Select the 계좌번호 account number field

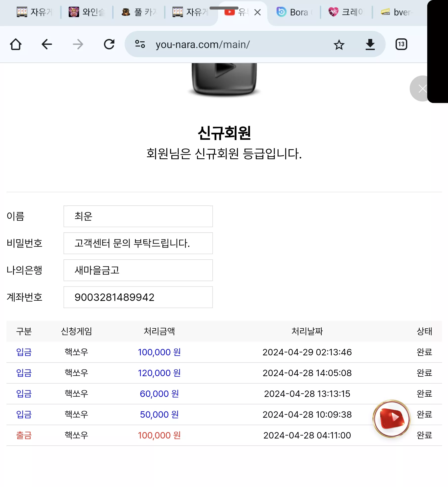(x=138, y=297)
